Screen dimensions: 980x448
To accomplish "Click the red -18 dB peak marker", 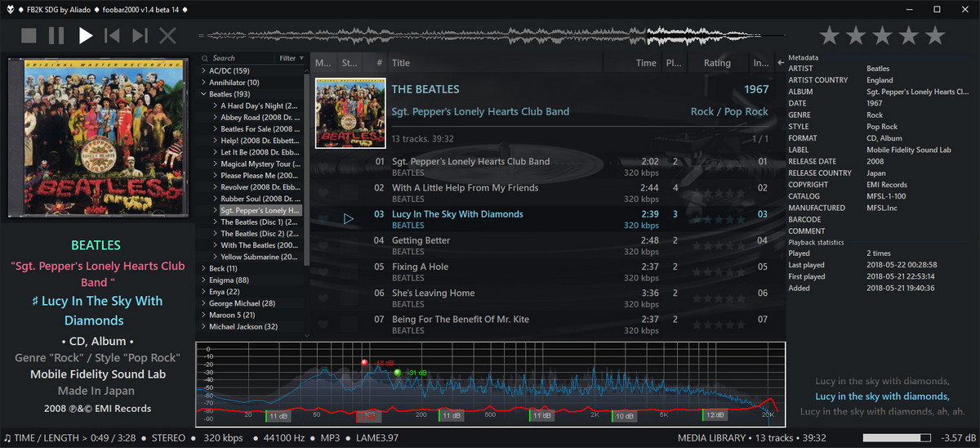I will tap(365, 362).
